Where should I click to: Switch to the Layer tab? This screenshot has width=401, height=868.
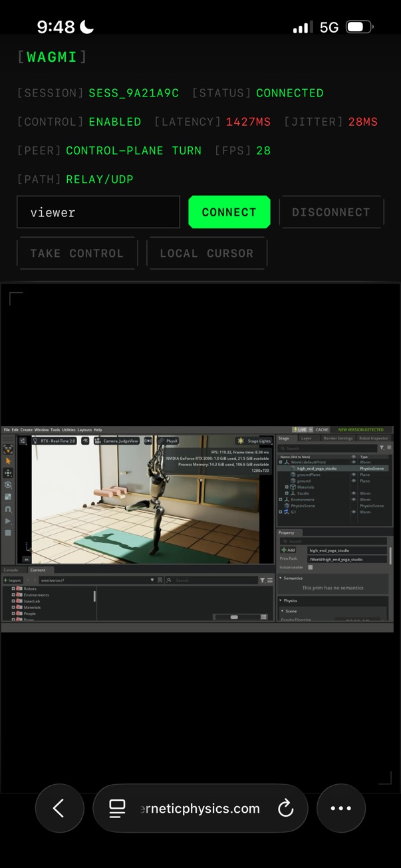point(306,439)
